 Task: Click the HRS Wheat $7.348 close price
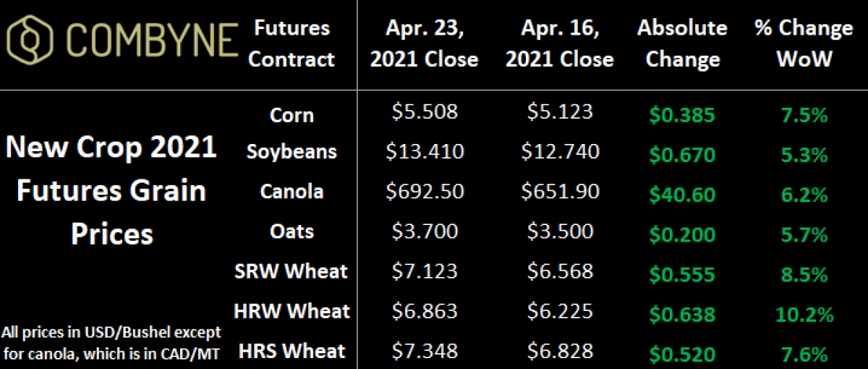(x=425, y=352)
